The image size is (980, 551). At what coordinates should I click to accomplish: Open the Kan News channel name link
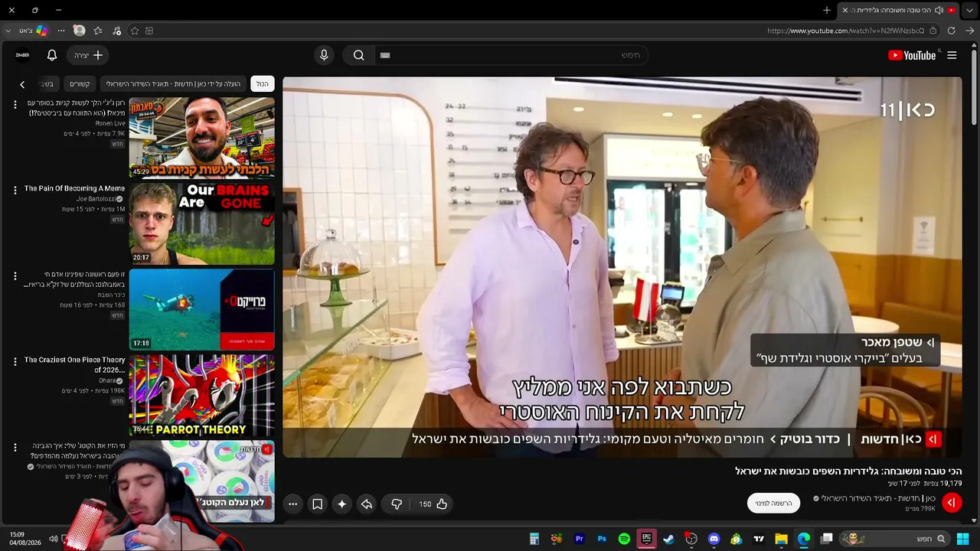pyautogui.click(x=878, y=498)
